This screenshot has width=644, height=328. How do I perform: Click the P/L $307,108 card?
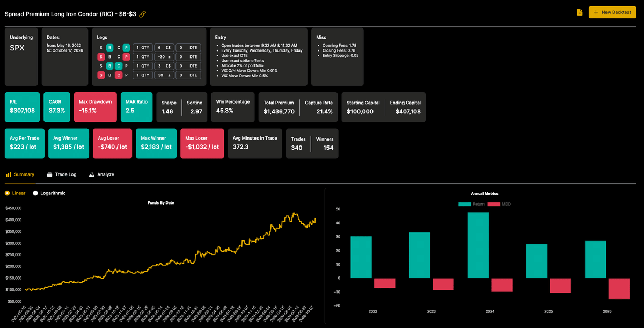click(22, 106)
